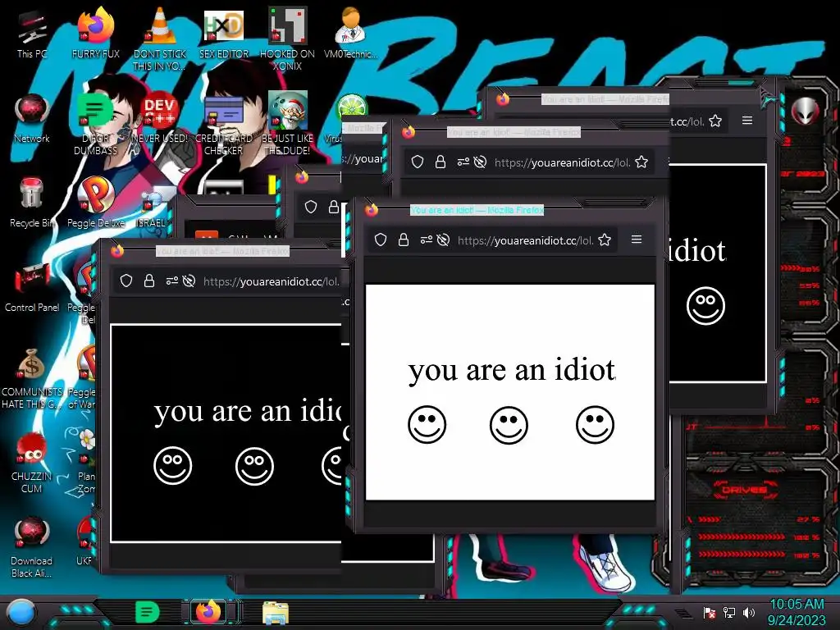This screenshot has height=630, width=840.
Task: Click the Action Center flag in the tray
Action: coord(710,612)
